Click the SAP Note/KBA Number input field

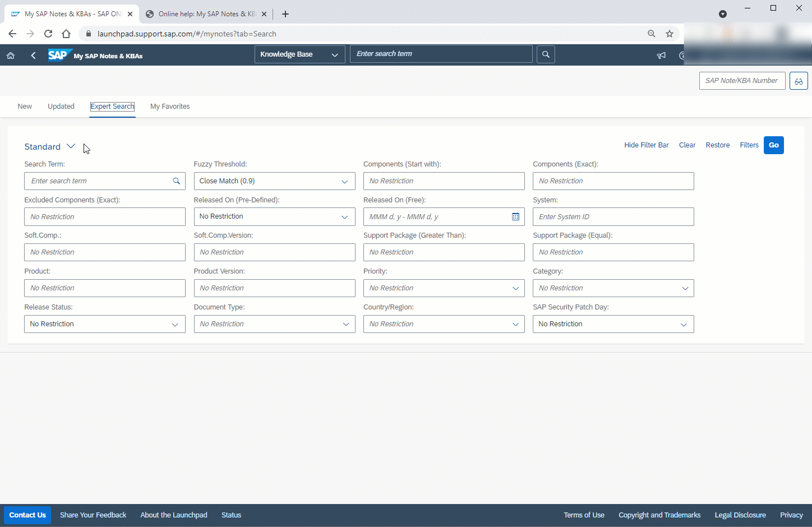click(741, 81)
